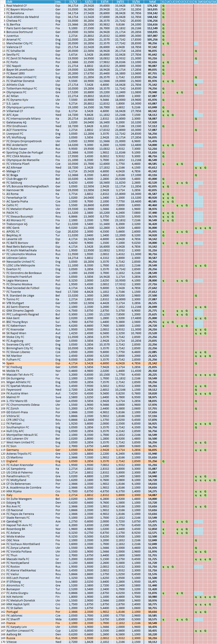
Task: Select the 'Manchester City FC' cell
Action: point(30,43)
